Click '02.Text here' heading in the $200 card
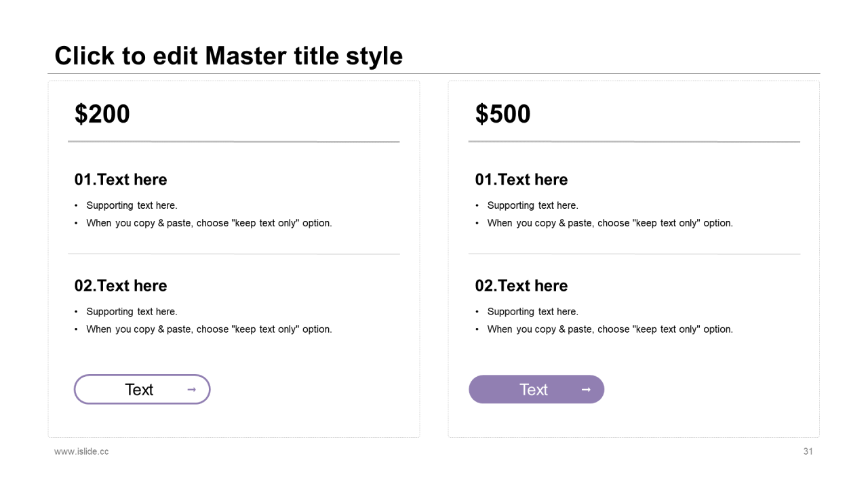Screen dimensions: 868x488 (121, 285)
